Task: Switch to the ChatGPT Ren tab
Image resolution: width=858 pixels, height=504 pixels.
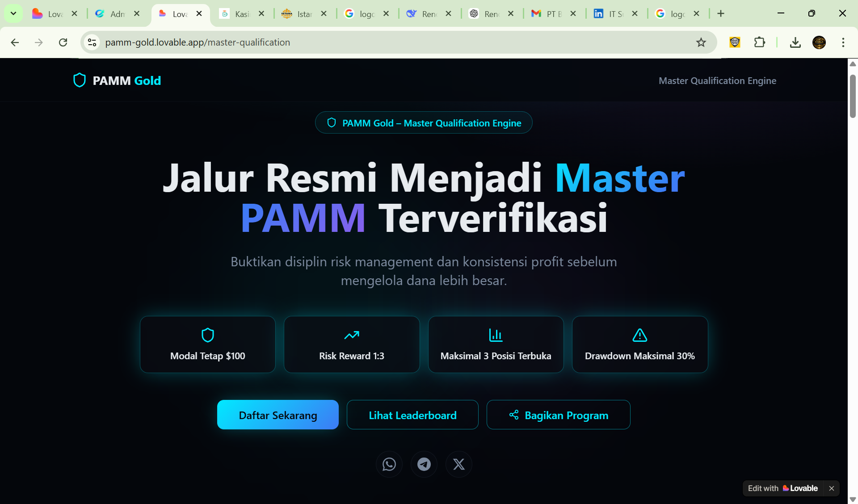Action: pyautogui.click(x=485, y=14)
